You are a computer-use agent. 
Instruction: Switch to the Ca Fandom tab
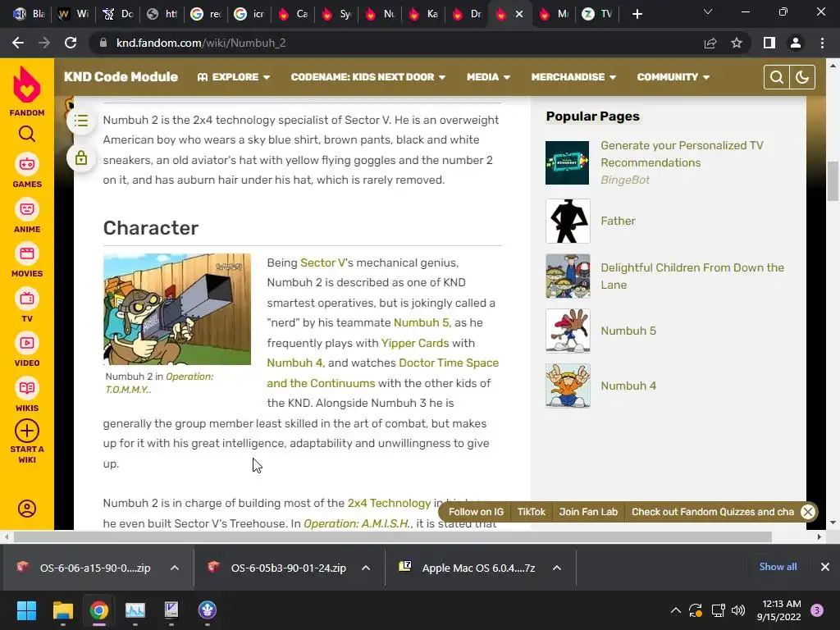[x=293, y=14]
